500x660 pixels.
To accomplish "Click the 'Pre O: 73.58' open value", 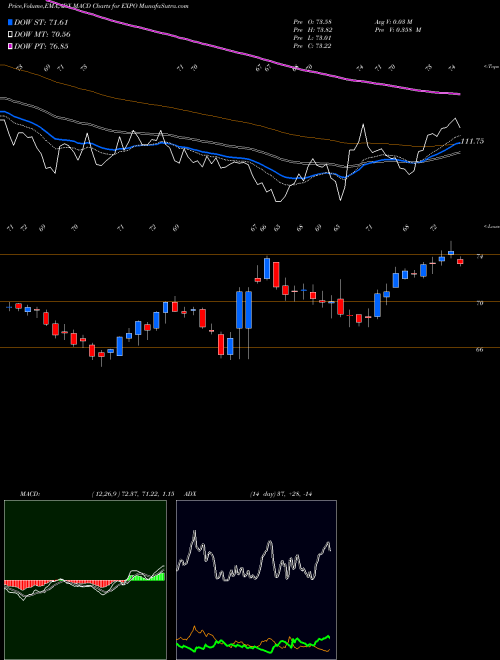I will [x=312, y=22].
